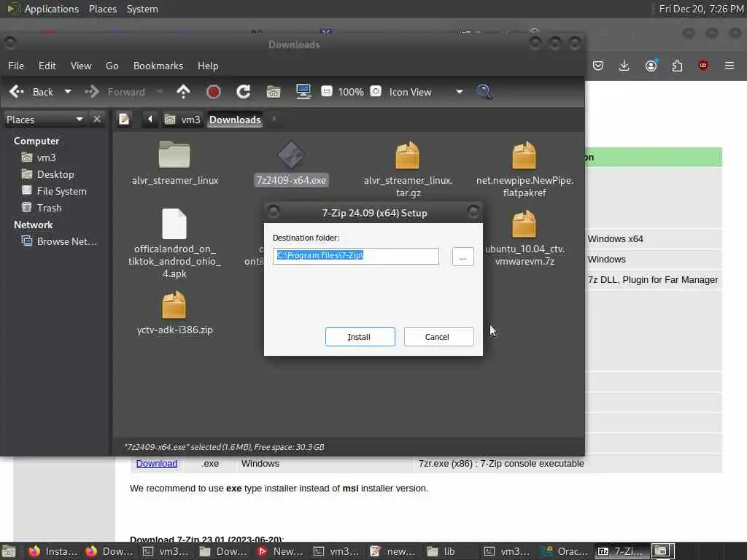Open the Bookmarks menu

tap(158, 66)
